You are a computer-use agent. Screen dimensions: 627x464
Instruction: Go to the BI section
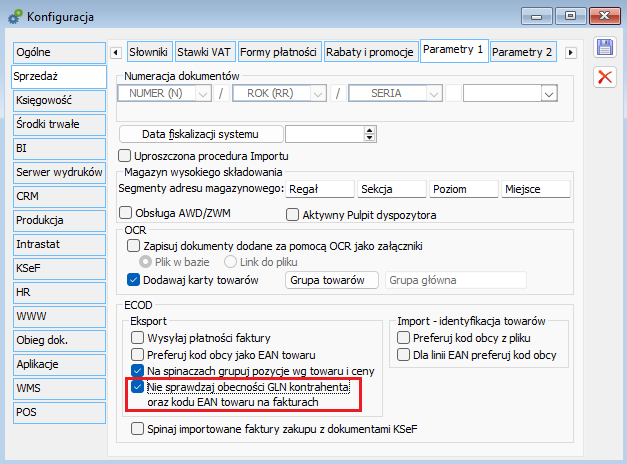[x=59, y=148]
